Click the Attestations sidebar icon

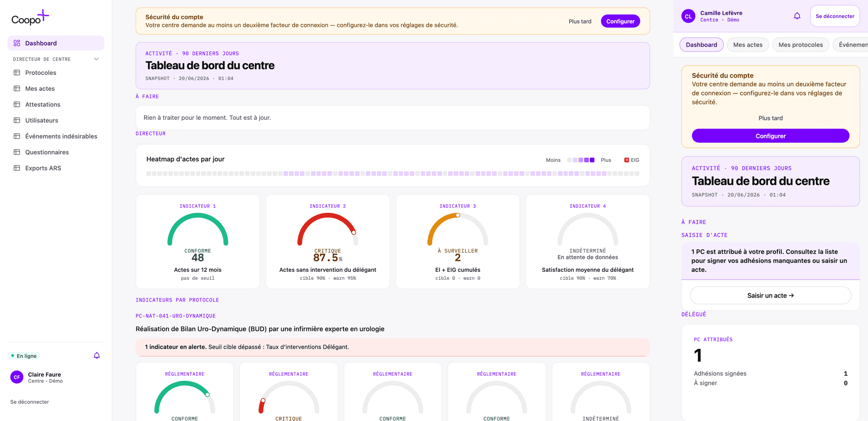pyautogui.click(x=17, y=104)
